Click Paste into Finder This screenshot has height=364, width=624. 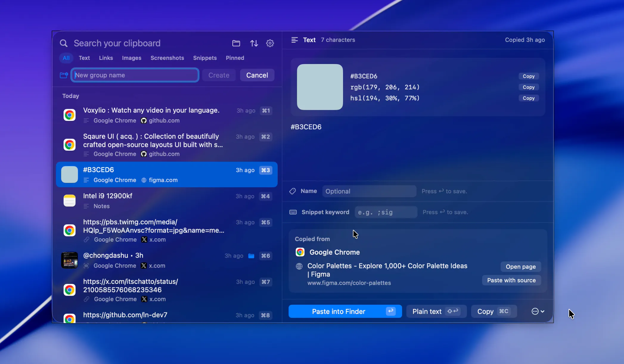click(x=345, y=311)
